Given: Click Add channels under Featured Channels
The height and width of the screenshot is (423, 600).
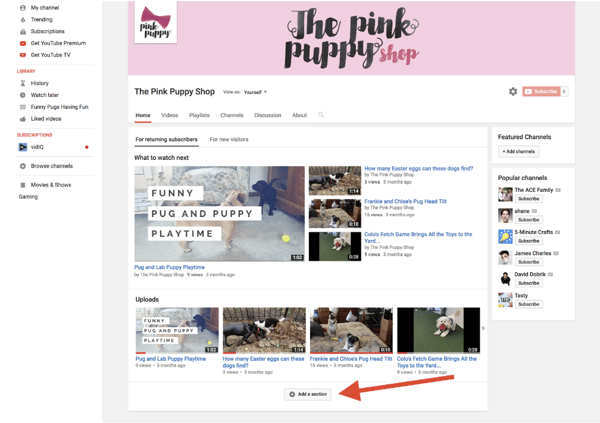Looking at the screenshot, I should (518, 152).
